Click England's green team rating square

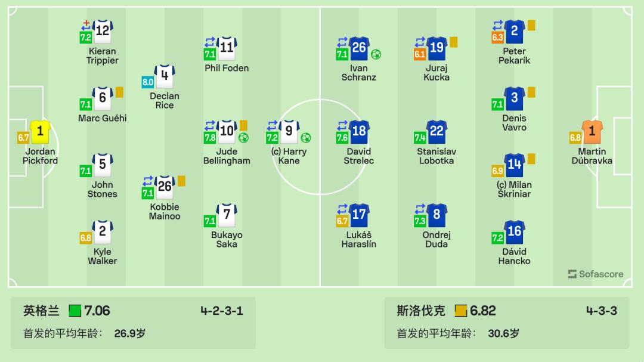75,311
